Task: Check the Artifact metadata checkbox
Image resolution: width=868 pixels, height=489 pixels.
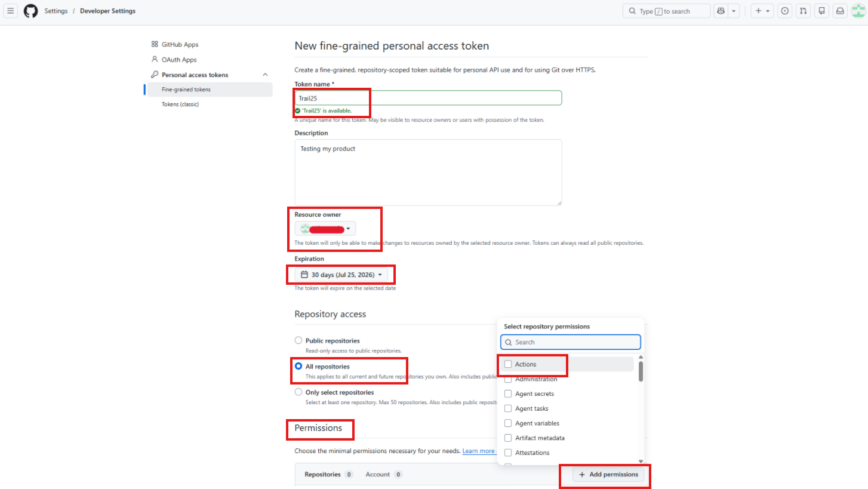Action: point(509,438)
